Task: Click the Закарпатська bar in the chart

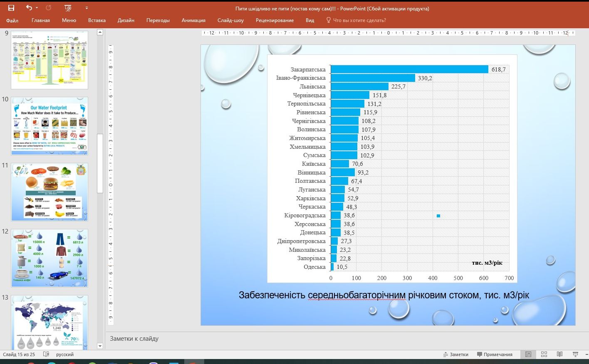Action: 409,69
